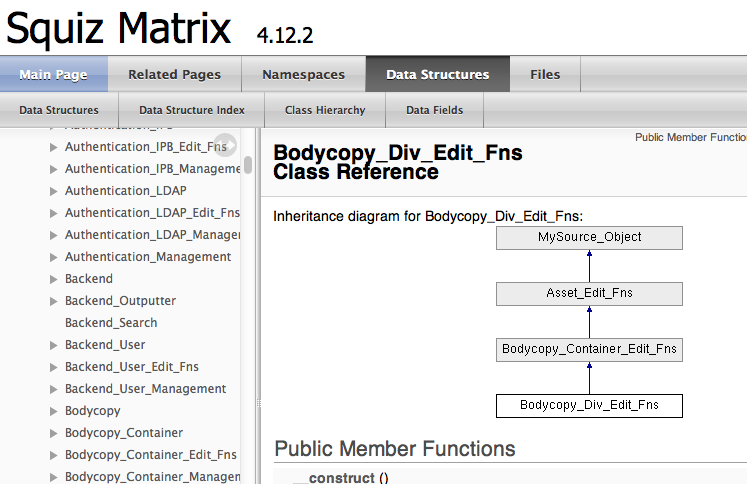Screen dimensions: 747x484
Task: Jump to Public Member Functions summary link
Action: (690, 137)
